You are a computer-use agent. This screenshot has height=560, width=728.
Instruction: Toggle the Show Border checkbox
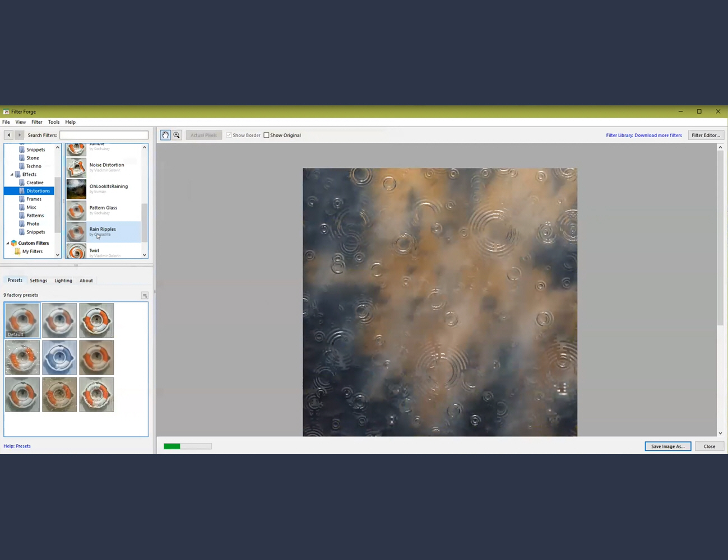click(x=229, y=135)
